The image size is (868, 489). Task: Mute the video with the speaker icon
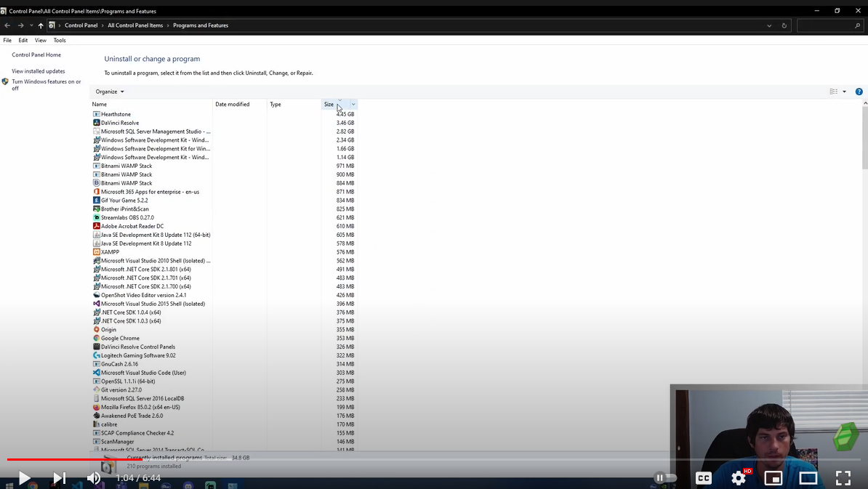[94, 477]
